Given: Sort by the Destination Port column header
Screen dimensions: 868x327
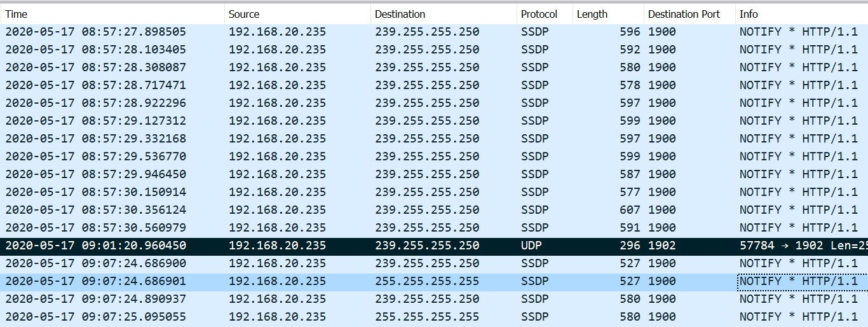Looking at the screenshot, I should click(x=689, y=14).
